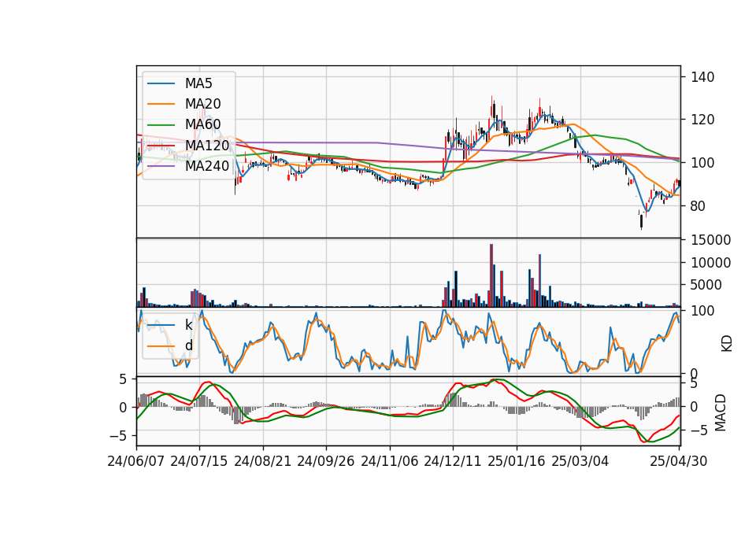This screenshot has width=756, height=543.
Task: Click the price axis value 120
Action: [x=702, y=120]
